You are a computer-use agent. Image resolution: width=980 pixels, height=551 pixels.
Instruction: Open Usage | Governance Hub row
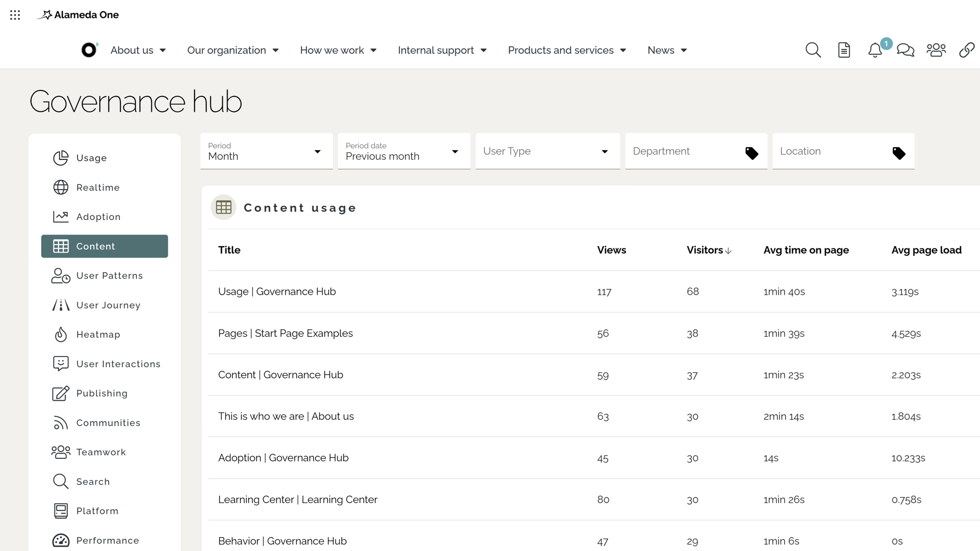(593, 291)
